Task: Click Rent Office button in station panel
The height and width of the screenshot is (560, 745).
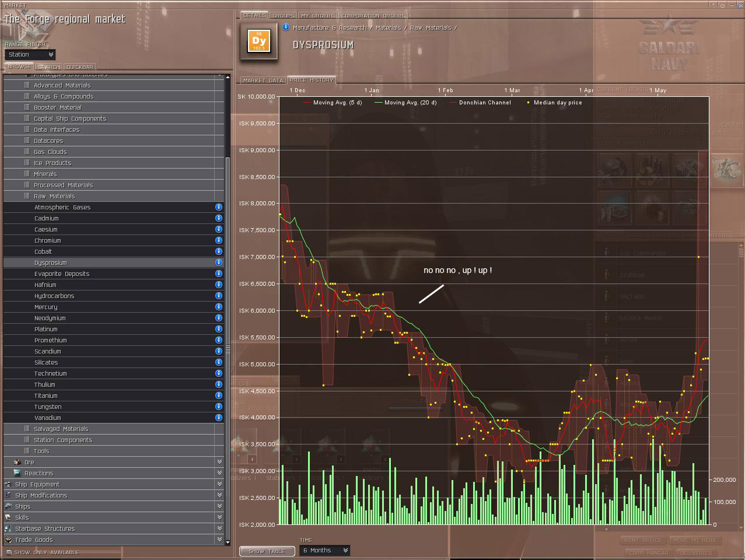Action: 643,540
